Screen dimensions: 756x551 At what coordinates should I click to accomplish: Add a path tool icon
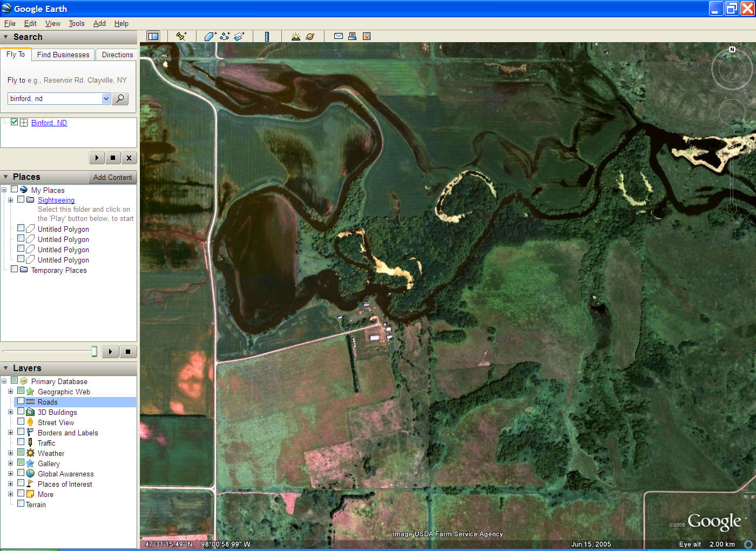[x=225, y=36]
